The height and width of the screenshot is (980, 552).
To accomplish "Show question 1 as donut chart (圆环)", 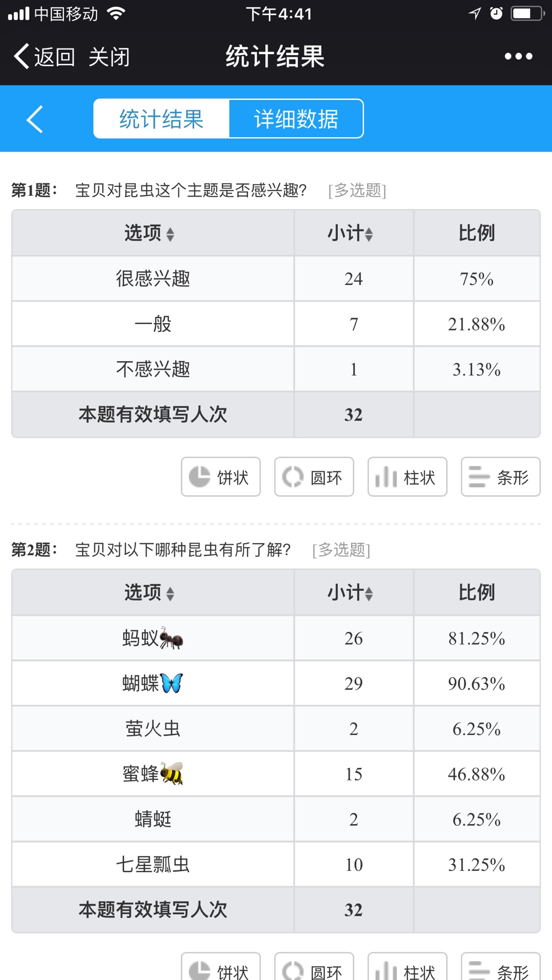I will click(x=314, y=477).
